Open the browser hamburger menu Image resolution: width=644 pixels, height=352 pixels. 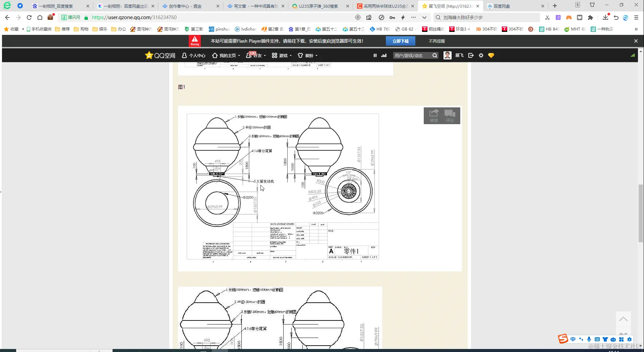pyautogui.click(x=636, y=17)
